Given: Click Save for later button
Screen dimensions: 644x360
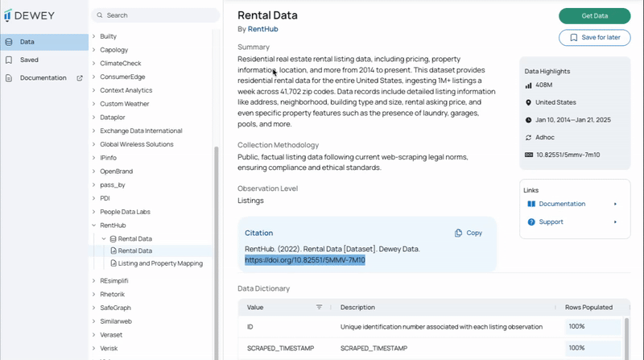Looking at the screenshot, I should coord(594,37).
